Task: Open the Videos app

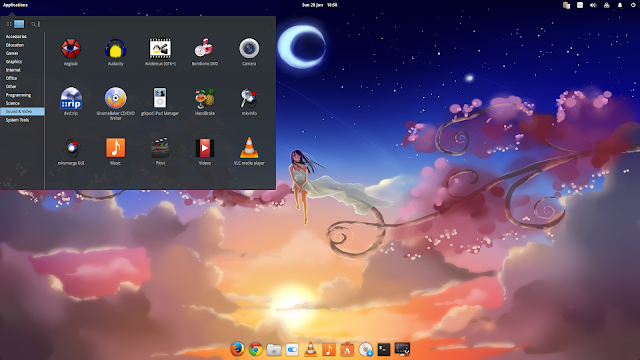Action: (x=204, y=151)
